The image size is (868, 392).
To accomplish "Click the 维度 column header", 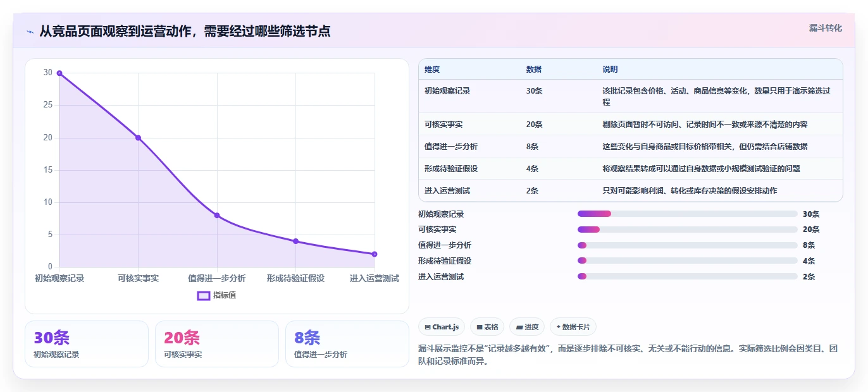I will pos(432,69).
